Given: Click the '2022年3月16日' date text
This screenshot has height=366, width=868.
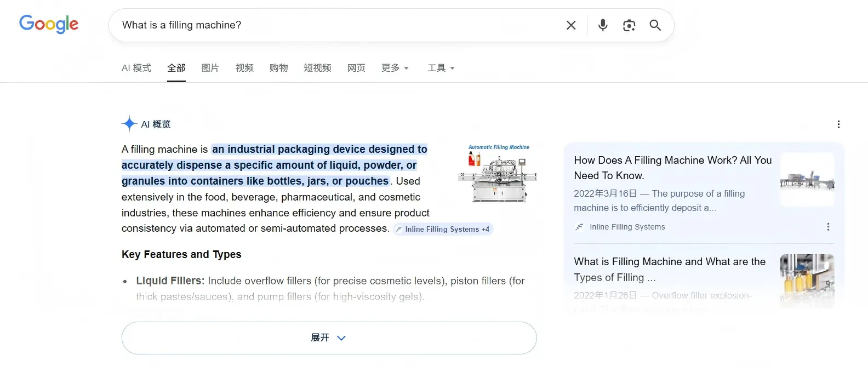Looking at the screenshot, I should [606, 193].
